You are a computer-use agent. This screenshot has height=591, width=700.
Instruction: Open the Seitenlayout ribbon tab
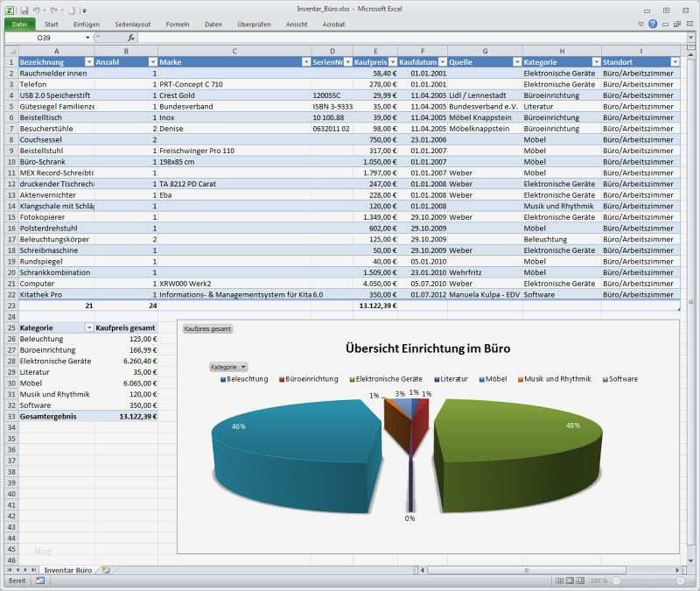click(x=133, y=25)
